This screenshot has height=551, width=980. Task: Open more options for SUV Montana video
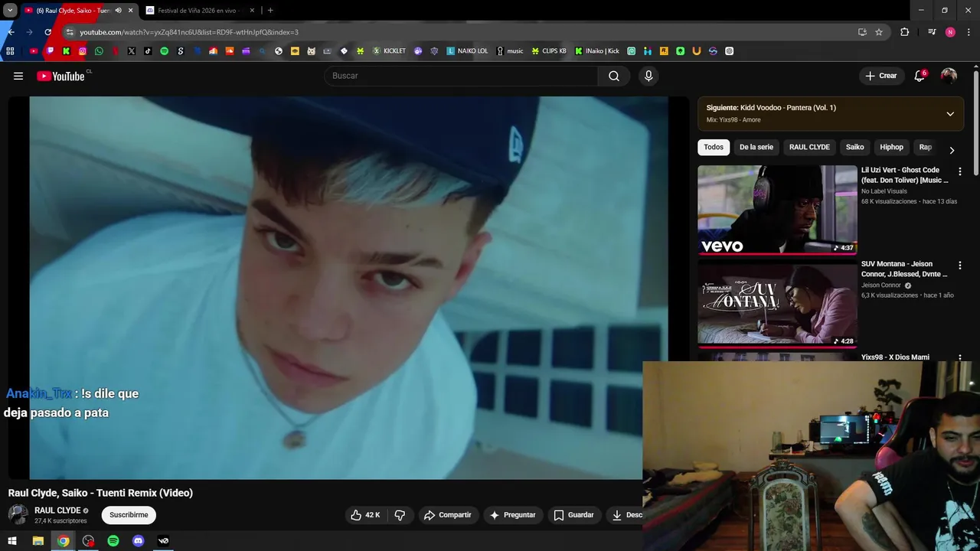tap(959, 266)
